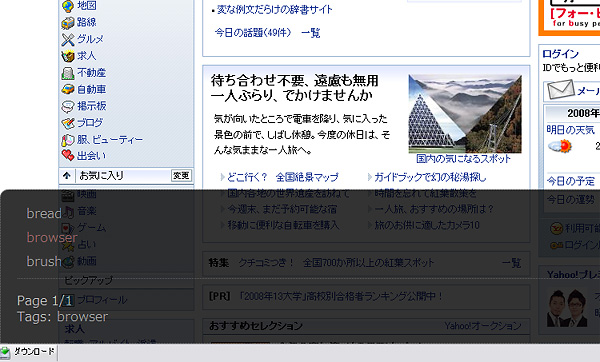The height and width of the screenshot is (362, 600).
Task: Click the mountain and pyramid photo thumbnail
Action: coord(465,114)
